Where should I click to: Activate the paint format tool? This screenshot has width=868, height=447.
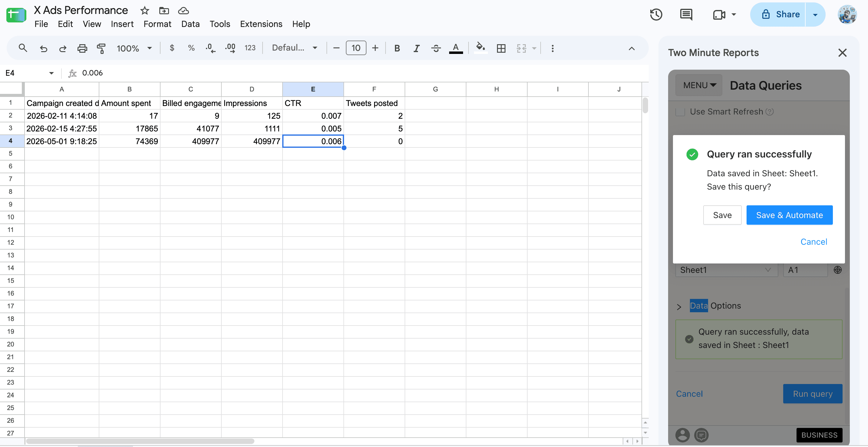(101, 48)
